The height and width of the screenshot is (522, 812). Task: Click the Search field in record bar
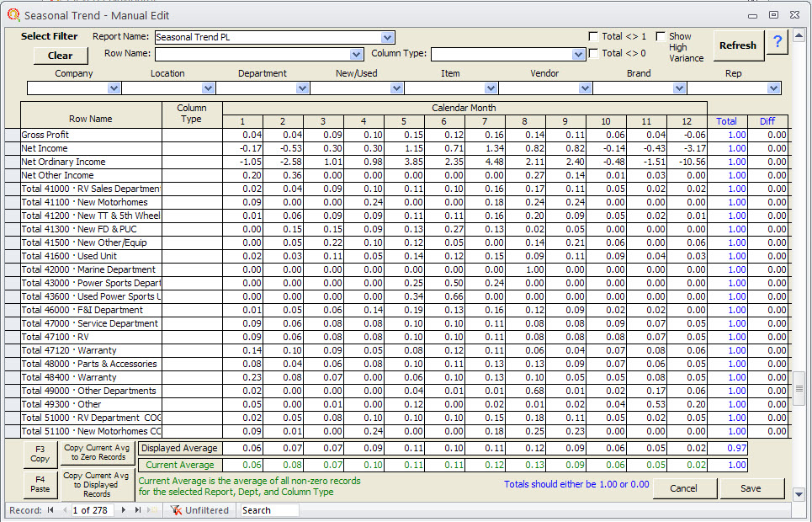[269, 510]
